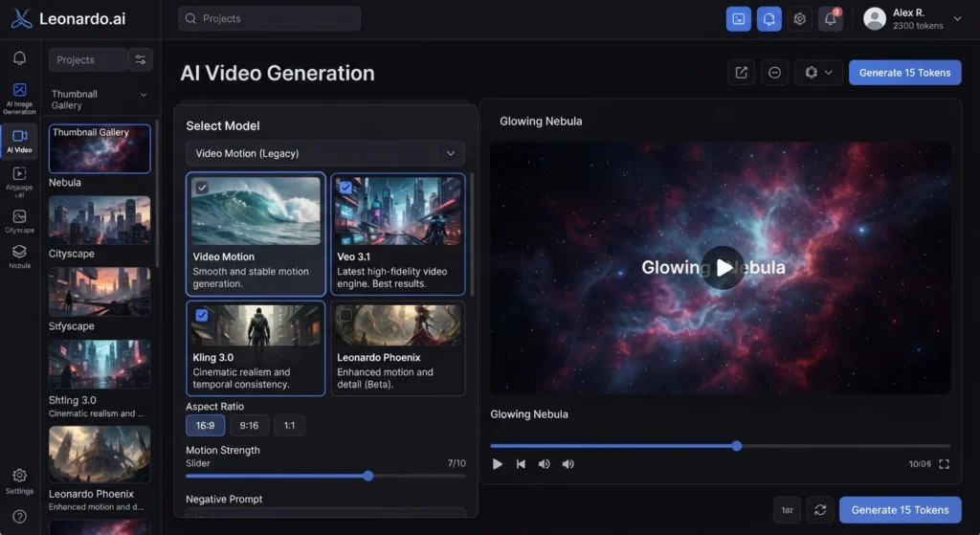
Task: Click the Leonardo.ai logo icon
Action: (x=21, y=19)
